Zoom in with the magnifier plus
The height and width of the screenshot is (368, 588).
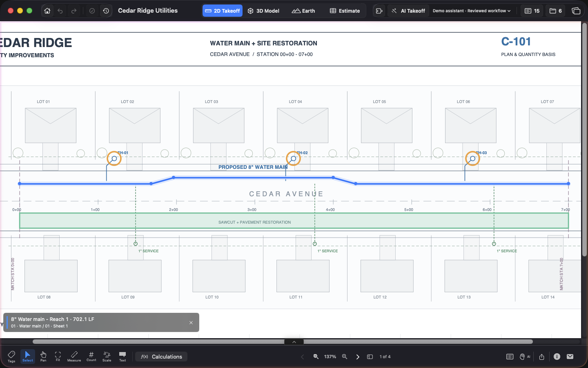click(345, 357)
